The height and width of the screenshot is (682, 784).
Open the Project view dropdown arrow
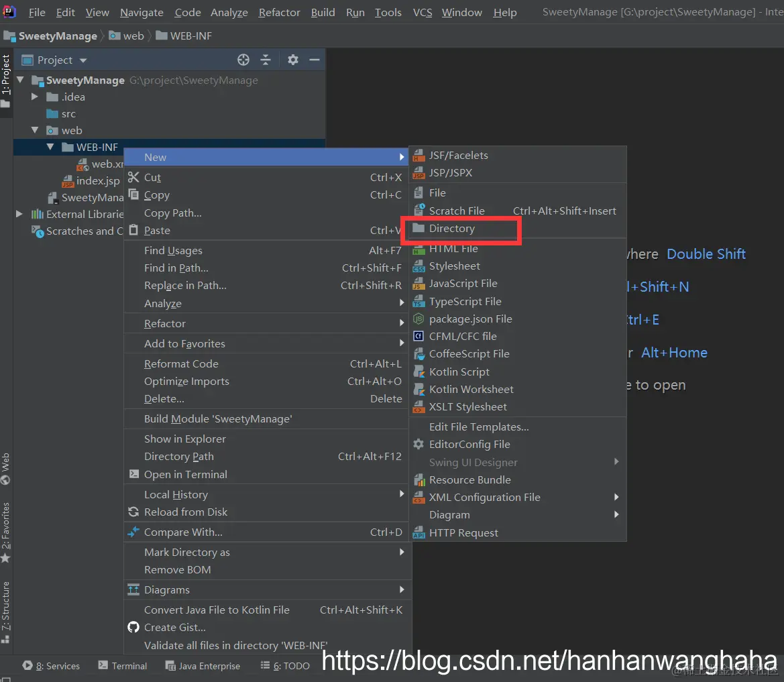tap(83, 60)
